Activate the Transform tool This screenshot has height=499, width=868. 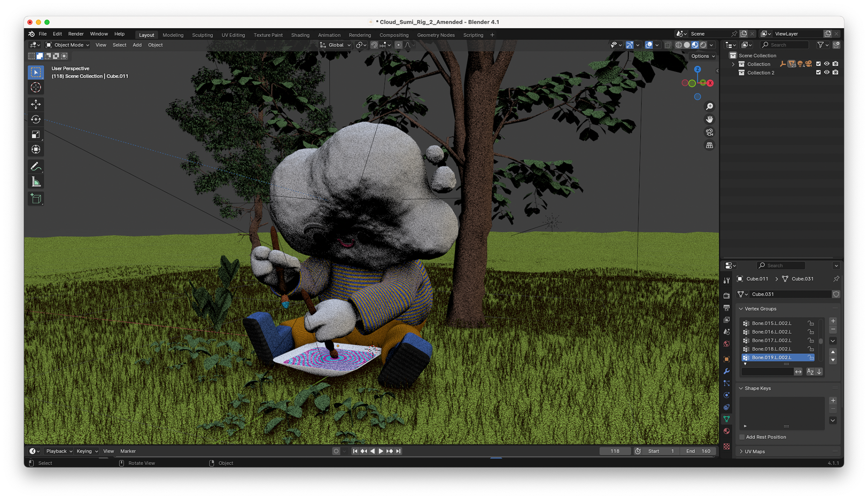36,149
